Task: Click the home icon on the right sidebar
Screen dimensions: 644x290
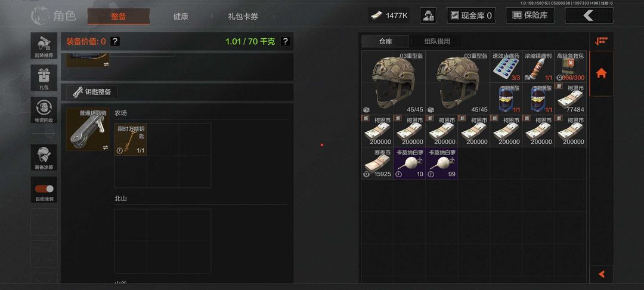Action: click(601, 73)
